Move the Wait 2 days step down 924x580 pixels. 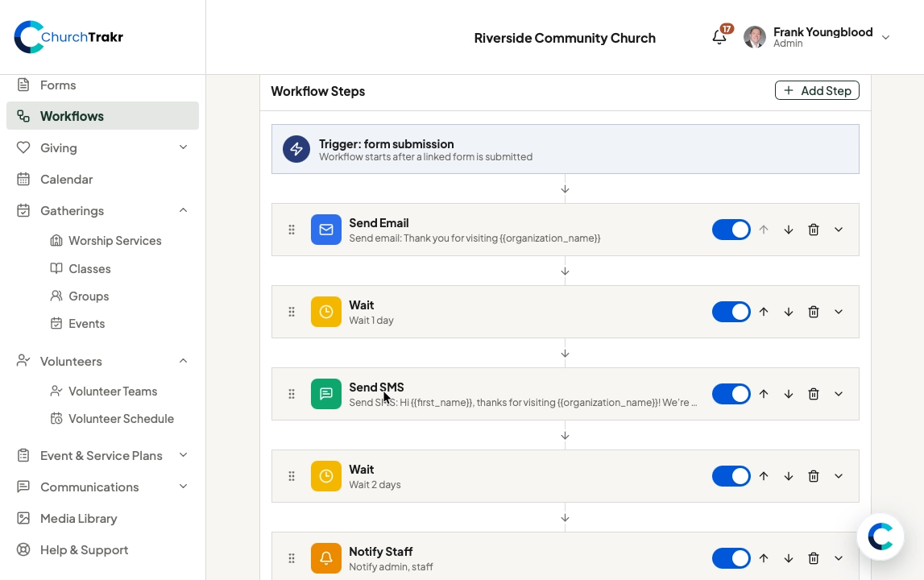[x=789, y=476]
